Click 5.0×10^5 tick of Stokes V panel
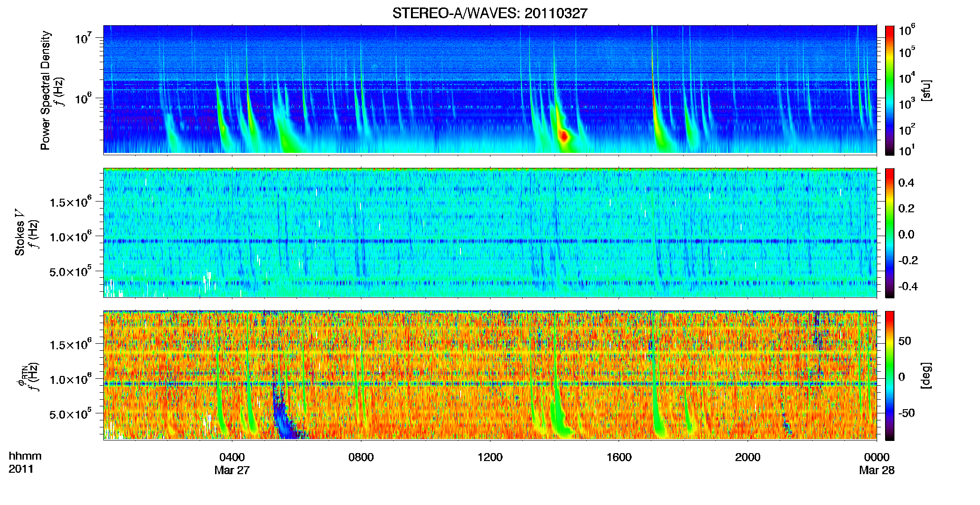Image resolution: width=980 pixels, height=505 pixels. 71,271
